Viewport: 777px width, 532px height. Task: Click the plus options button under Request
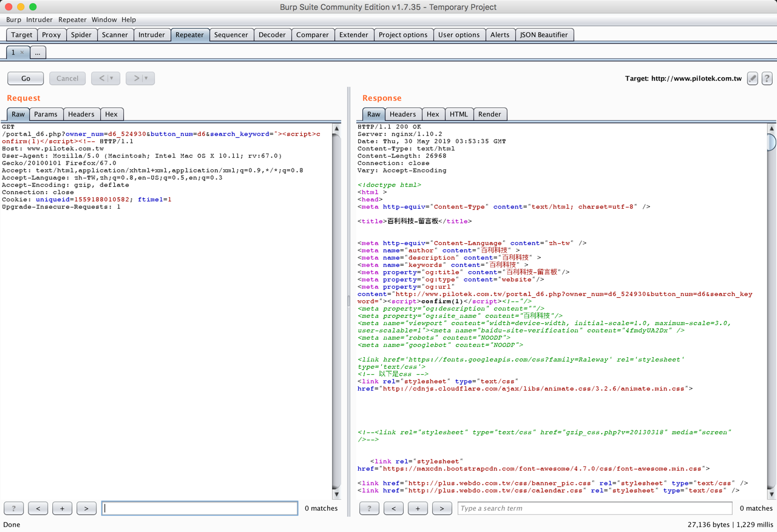(x=62, y=508)
